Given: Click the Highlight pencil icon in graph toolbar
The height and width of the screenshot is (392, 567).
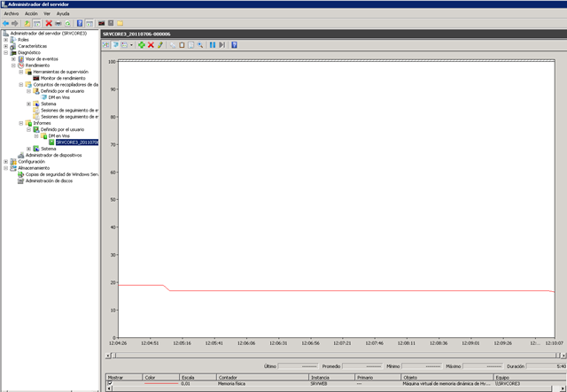Looking at the screenshot, I should [160, 44].
